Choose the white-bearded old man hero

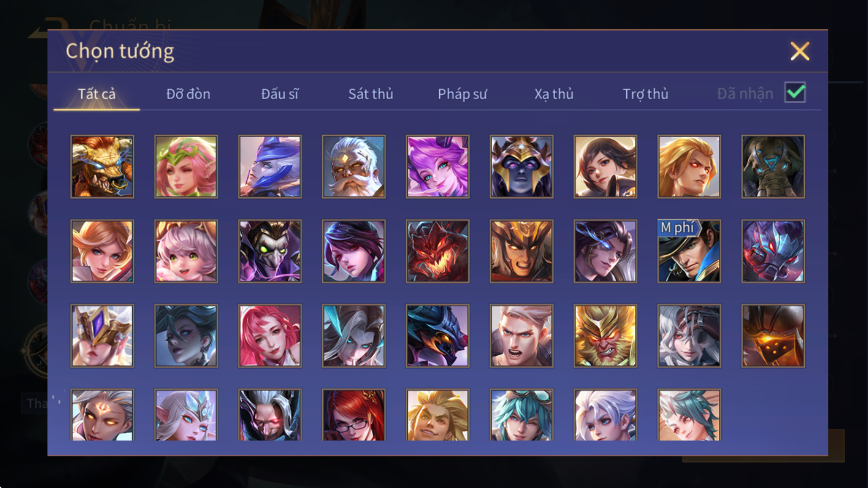coord(353,166)
